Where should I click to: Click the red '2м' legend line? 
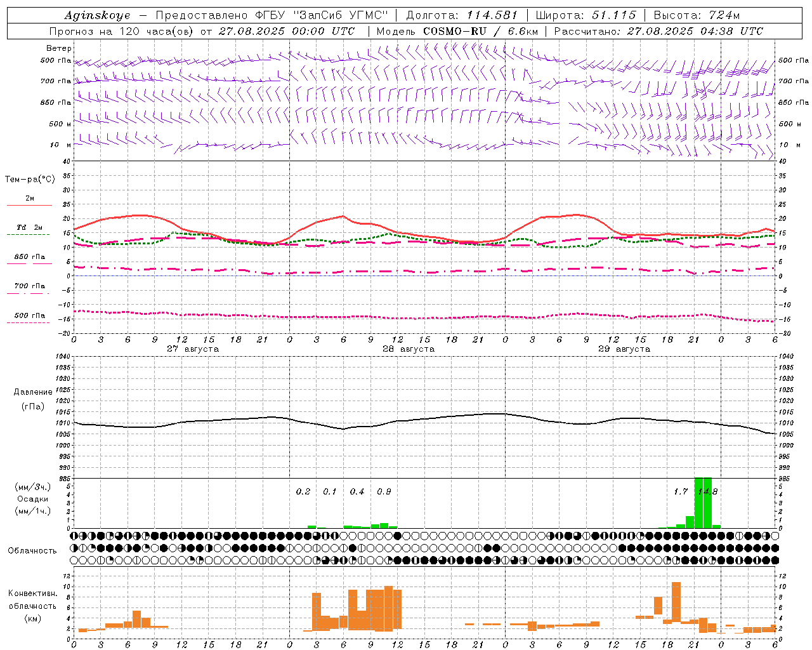[x=29, y=205]
